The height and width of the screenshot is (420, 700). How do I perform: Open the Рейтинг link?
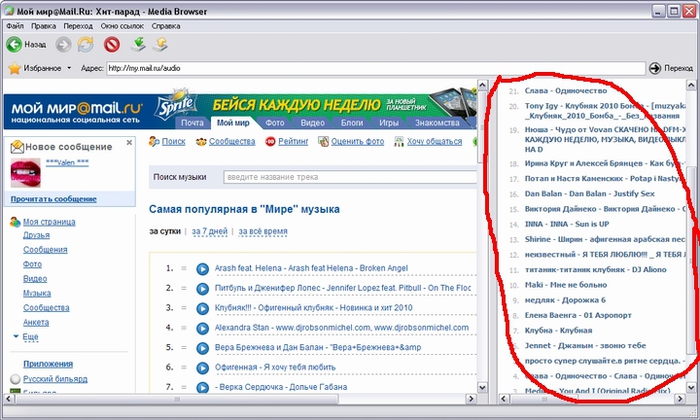pyautogui.click(x=293, y=141)
